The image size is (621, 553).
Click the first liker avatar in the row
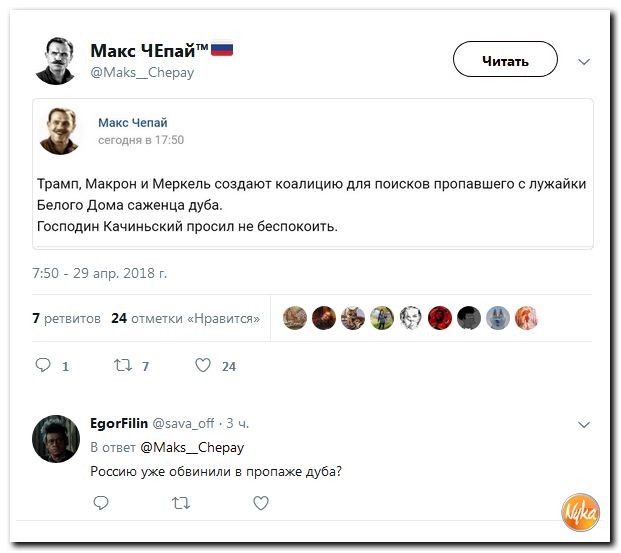[x=294, y=318]
